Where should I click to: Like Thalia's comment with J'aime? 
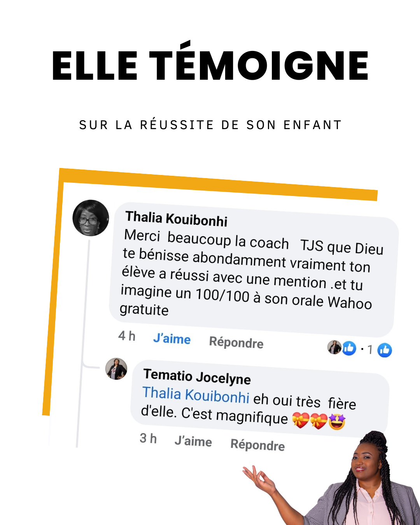coord(172,339)
